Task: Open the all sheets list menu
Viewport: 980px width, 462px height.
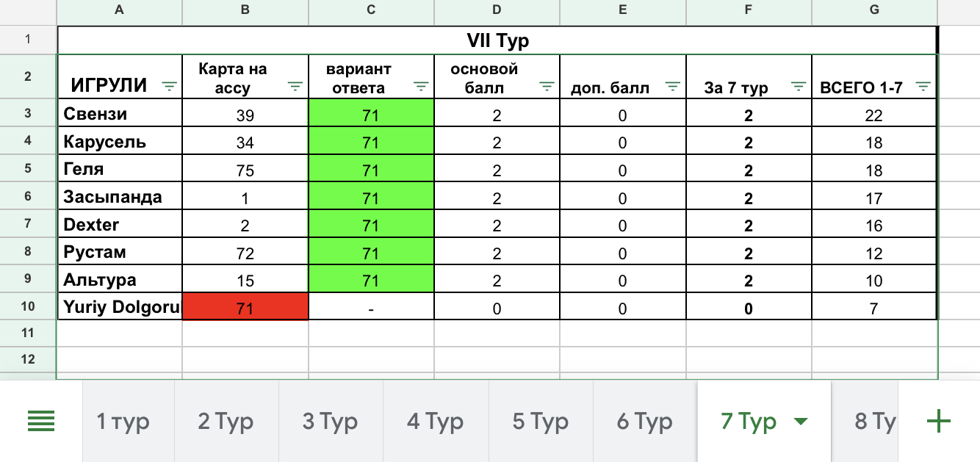Action: 41,422
